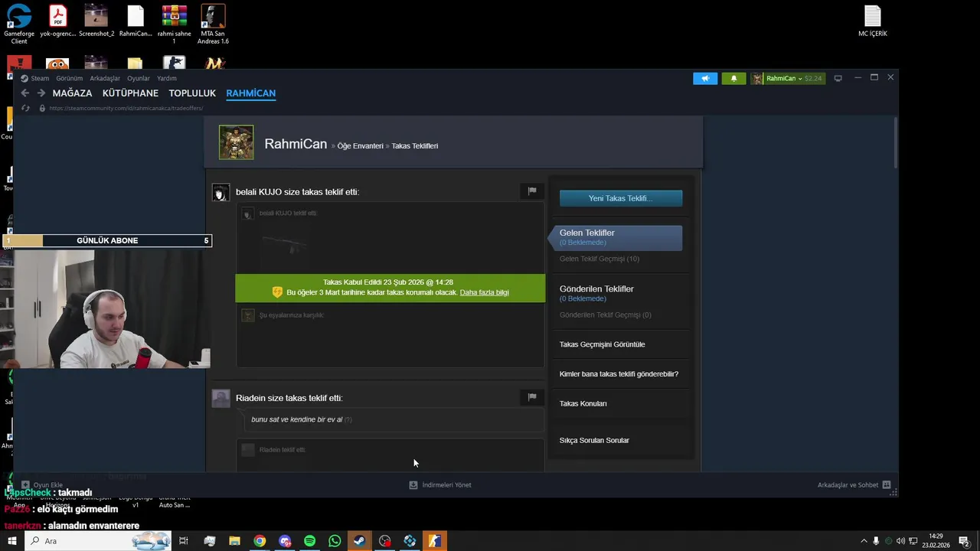Switch Steam to Big Picture mode icon
Image resolution: width=980 pixels, height=551 pixels.
[838, 78]
